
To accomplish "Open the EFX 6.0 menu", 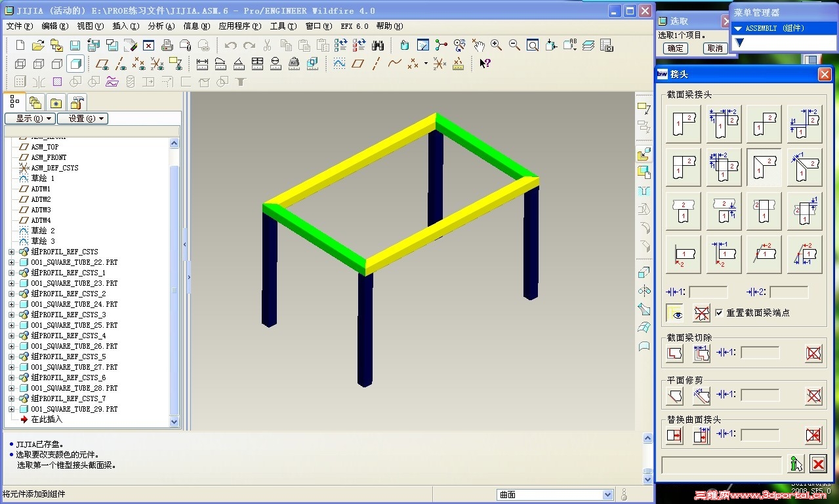I will point(354,26).
